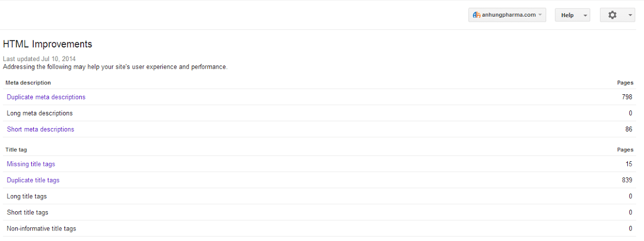Click the Short title tags row
Screen dimensions: 644x241
(319, 213)
